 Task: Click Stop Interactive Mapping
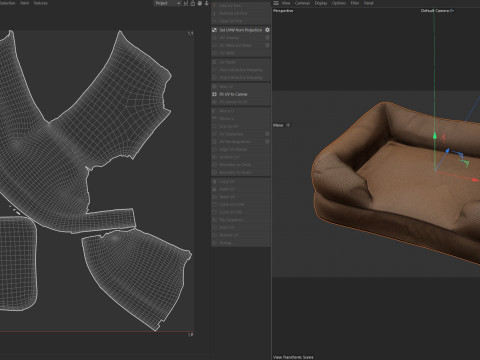click(x=241, y=78)
